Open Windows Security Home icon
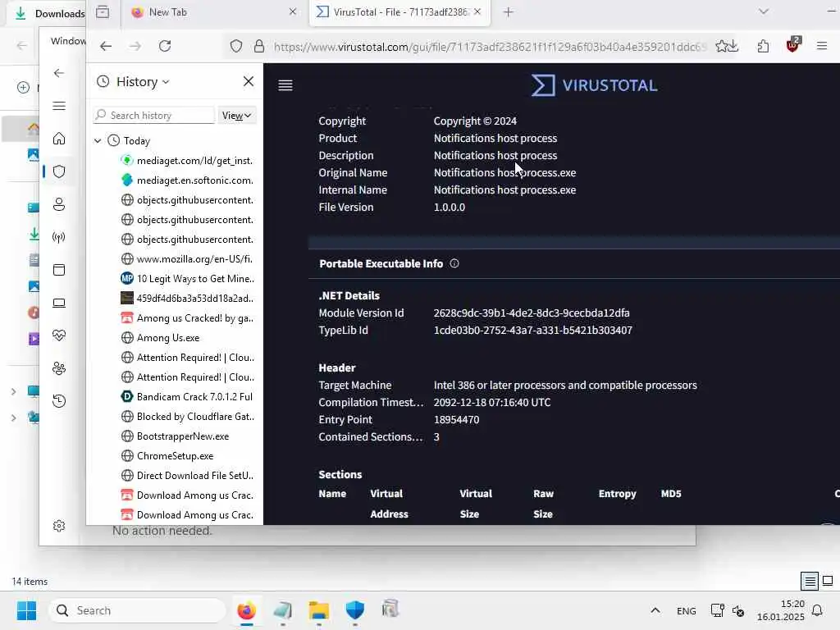Image resolution: width=840 pixels, height=630 pixels. click(x=59, y=139)
